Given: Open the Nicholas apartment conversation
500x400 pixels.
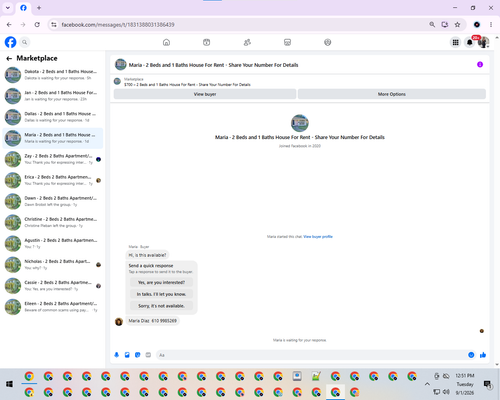Looking at the screenshot, I should pos(53,265).
